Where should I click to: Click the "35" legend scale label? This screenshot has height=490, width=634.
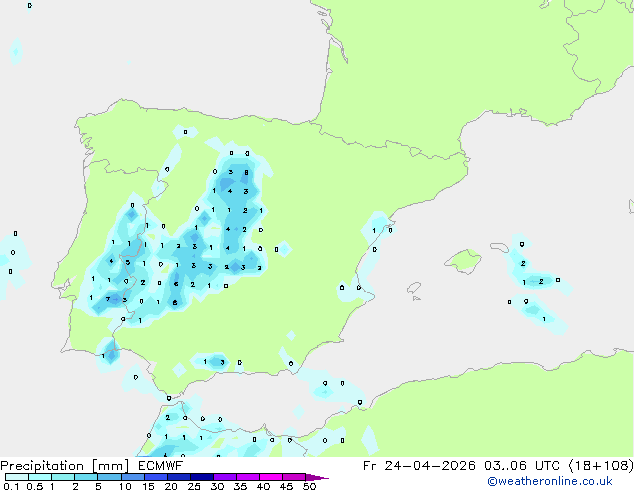coord(240,486)
